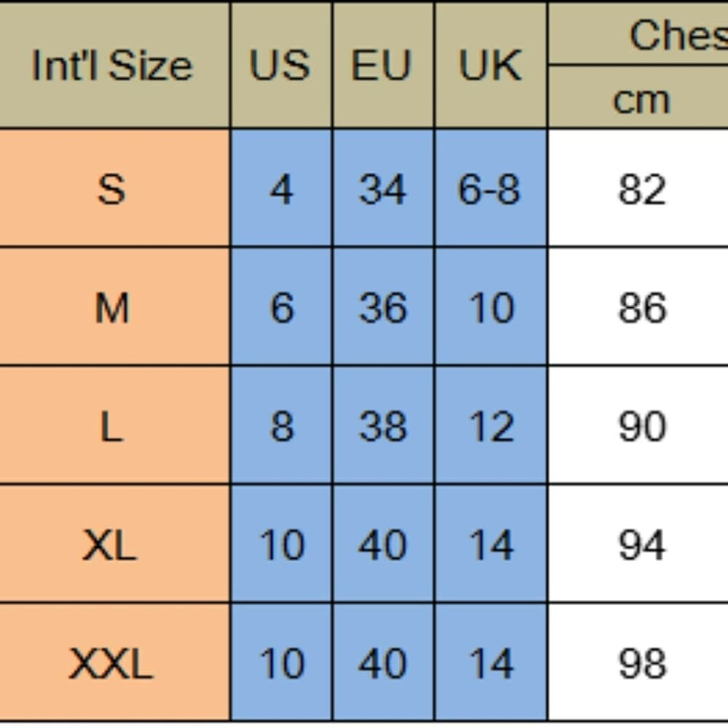Click the UK 6-8 cell
Image resolution: width=728 pixels, height=728 pixels.
[x=491, y=188]
